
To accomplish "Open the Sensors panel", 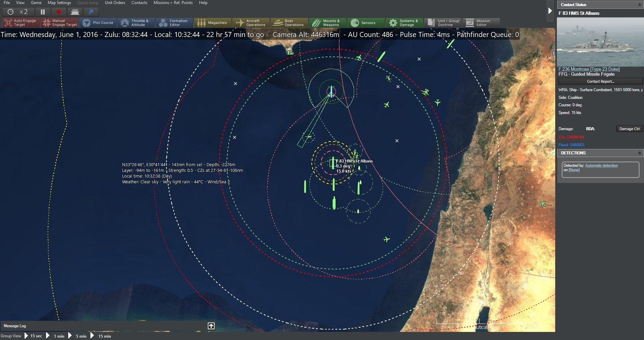I will [x=365, y=23].
